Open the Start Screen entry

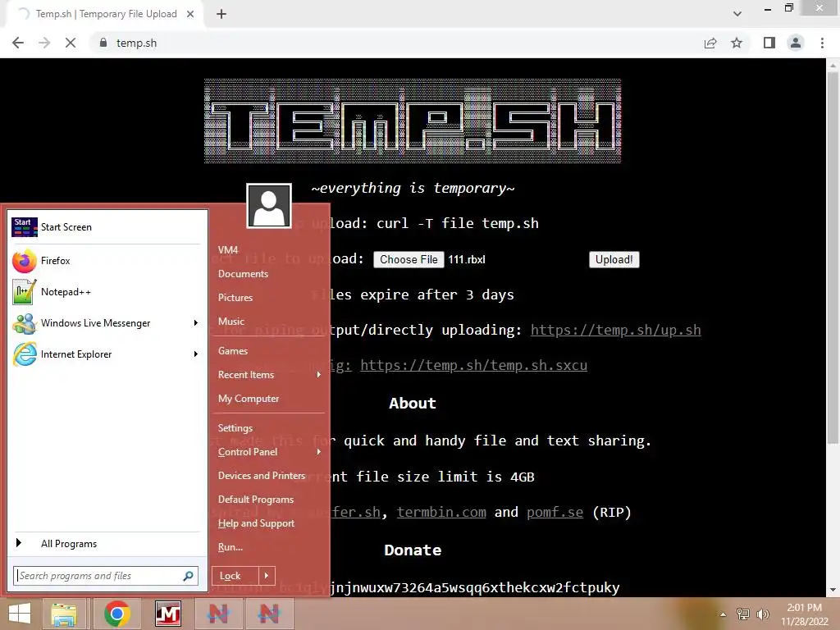[107, 227]
